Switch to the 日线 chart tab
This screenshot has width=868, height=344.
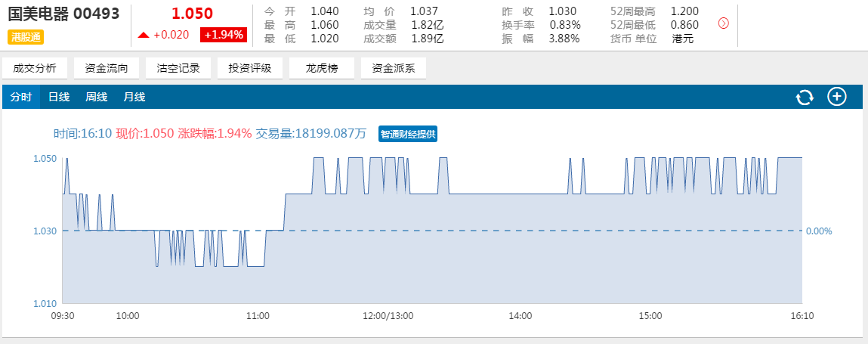pyautogui.click(x=59, y=97)
